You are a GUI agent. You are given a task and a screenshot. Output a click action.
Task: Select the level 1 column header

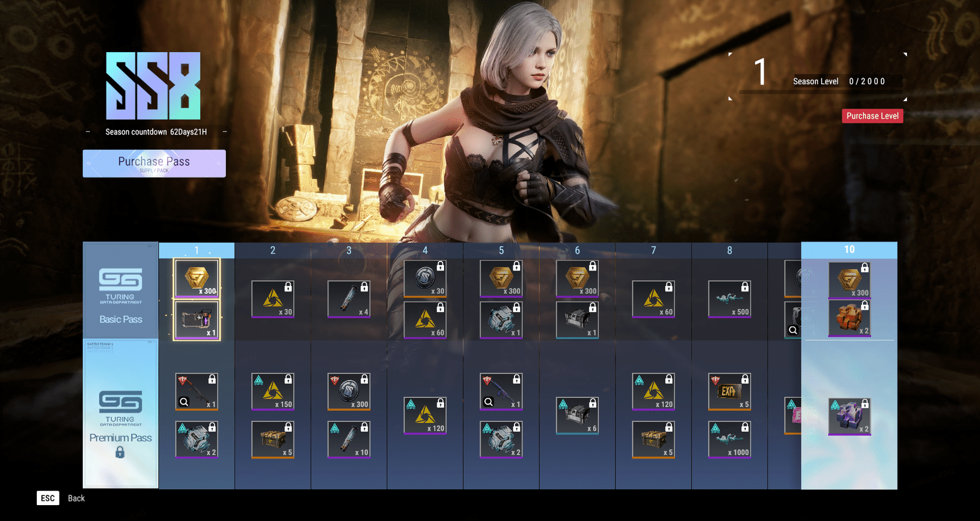click(x=197, y=250)
